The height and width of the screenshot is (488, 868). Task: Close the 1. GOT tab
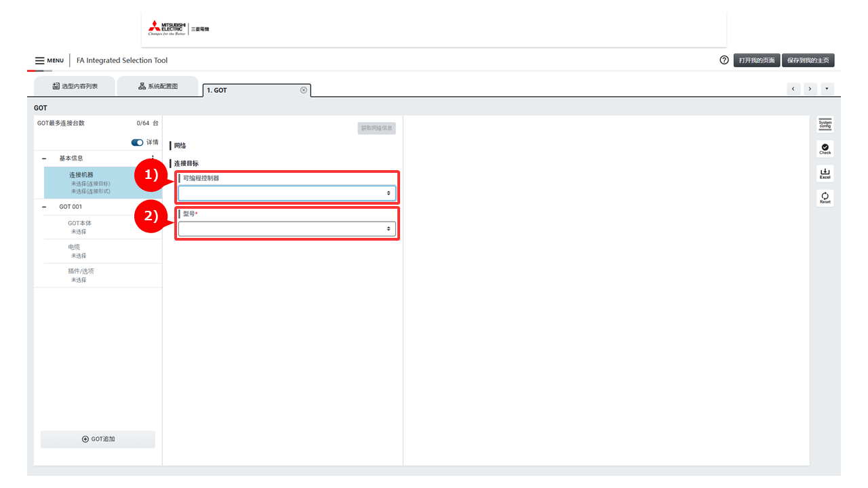[x=303, y=90]
